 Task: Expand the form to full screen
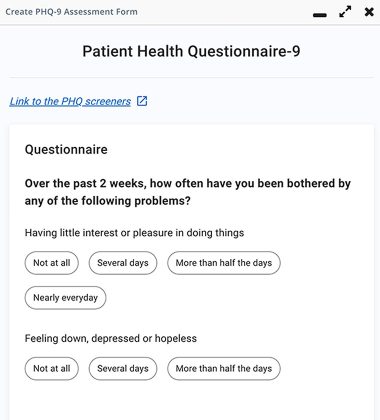pyautogui.click(x=345, y=12)
